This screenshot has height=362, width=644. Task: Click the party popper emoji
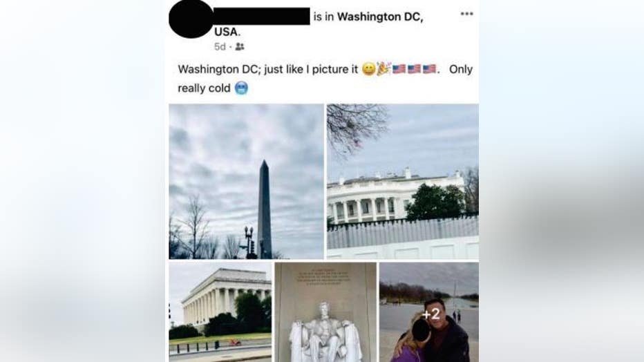[383, 68]
